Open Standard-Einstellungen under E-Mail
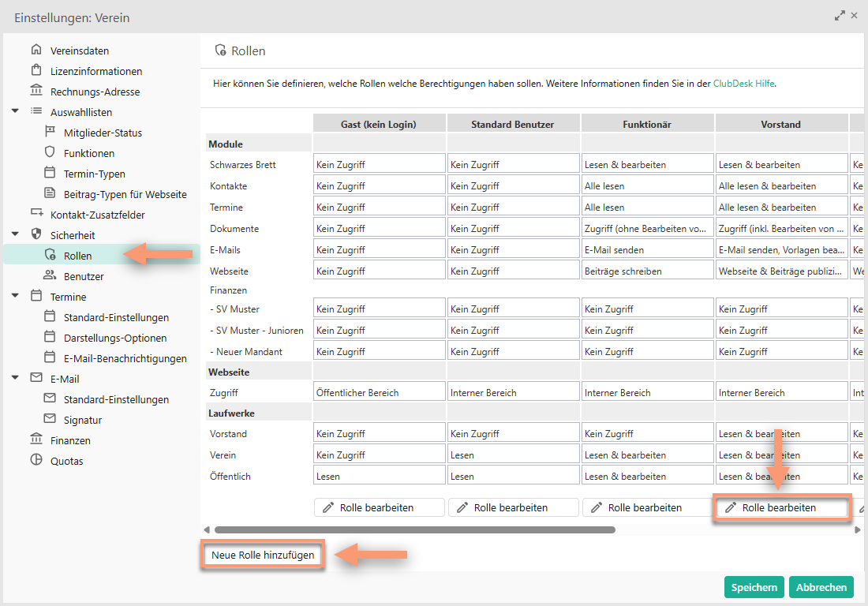 point(116,399)
